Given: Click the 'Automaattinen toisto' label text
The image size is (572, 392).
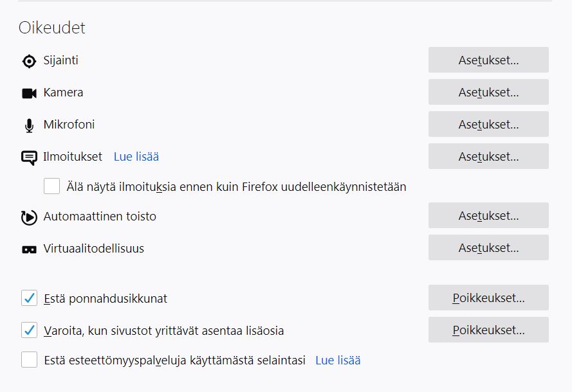Looking at the screenshot, I should pos(100,217).
